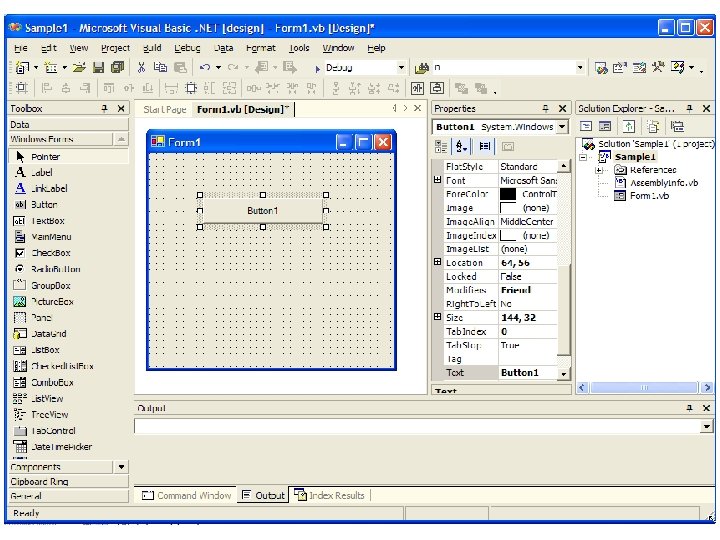Choose the Button control in Toolbox
Image resolution: width=720 pixels, height=540 pixels.
pos(68,205)
